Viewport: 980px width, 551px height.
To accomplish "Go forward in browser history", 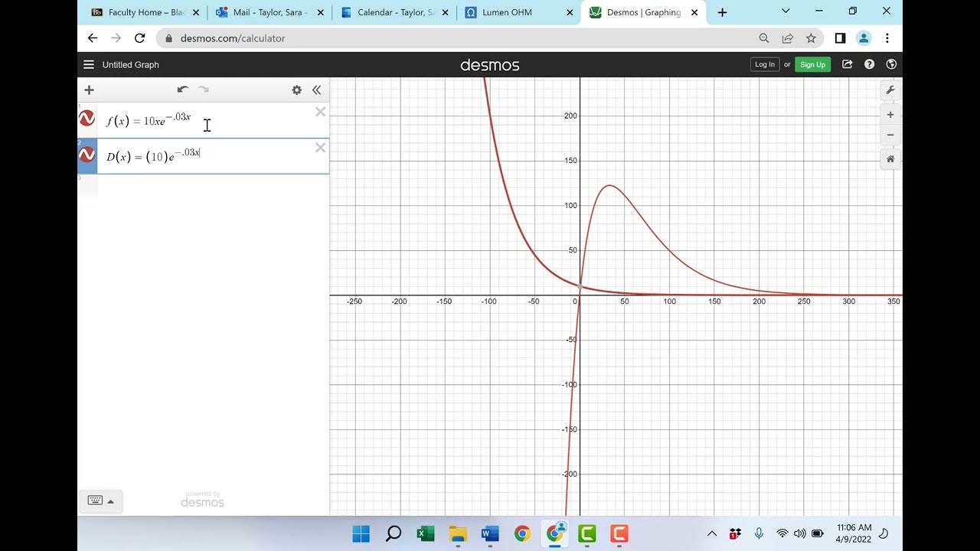I will (116, 38).
